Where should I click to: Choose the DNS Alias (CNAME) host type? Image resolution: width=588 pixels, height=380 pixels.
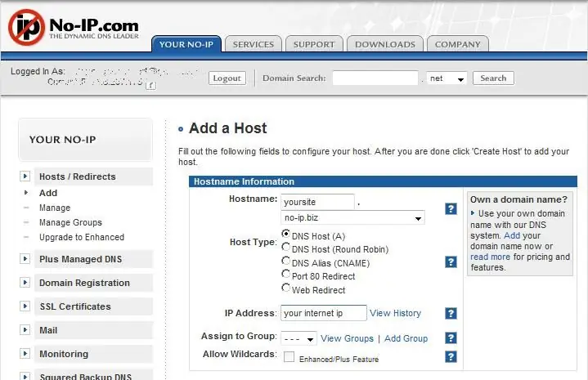[285, 261]
